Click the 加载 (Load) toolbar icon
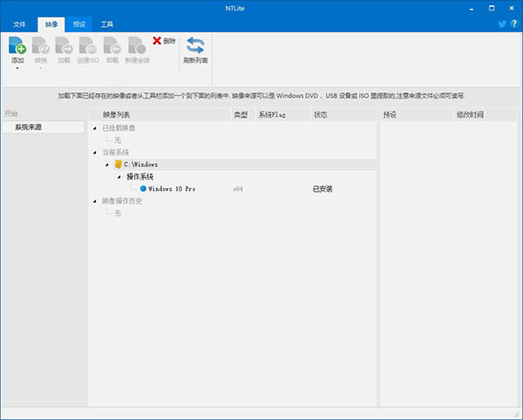This screenshot has width=523, height=420. click(x=64, y=45)
